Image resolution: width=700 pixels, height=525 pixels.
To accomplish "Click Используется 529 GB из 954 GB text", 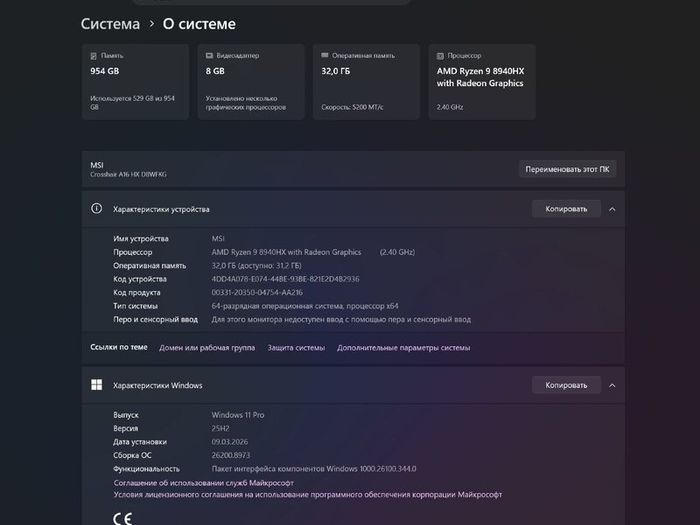I will tap(133, 103).
